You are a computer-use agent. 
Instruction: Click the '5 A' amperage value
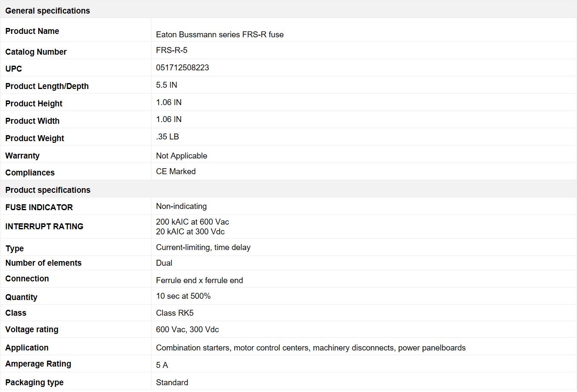tap(162, 365)
